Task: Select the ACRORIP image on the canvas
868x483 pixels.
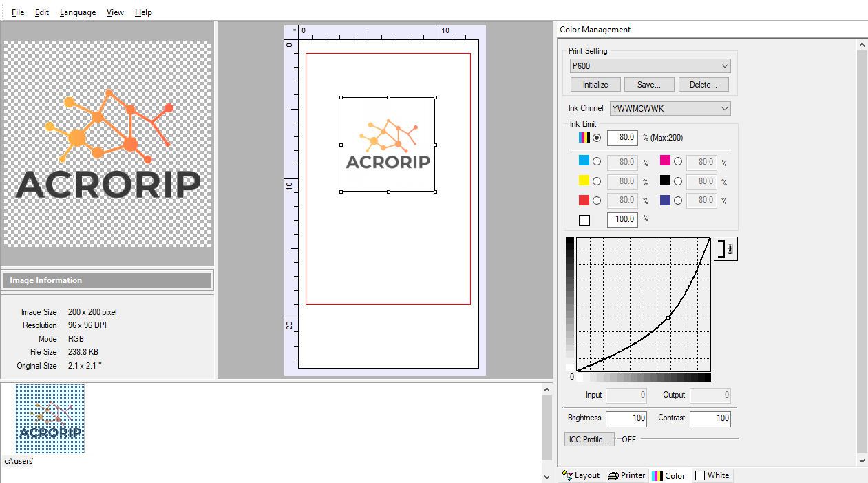Action: click(x=388, y=145)
